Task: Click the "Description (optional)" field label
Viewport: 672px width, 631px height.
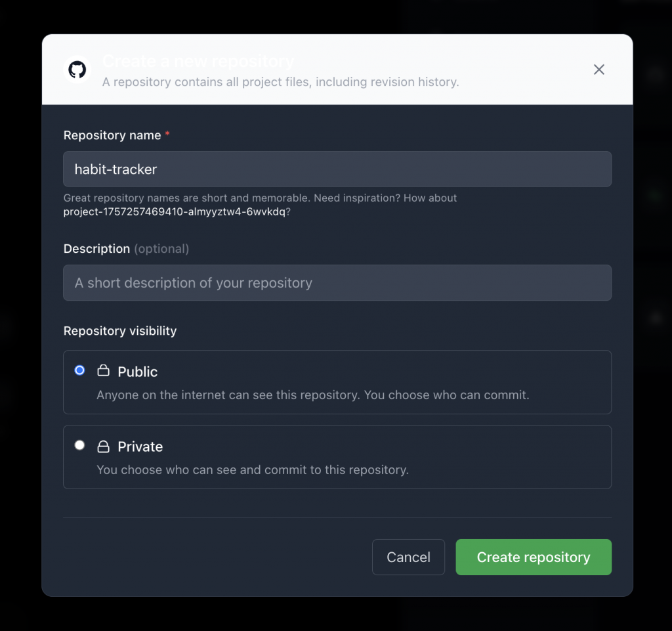Action: coord(126,249)
